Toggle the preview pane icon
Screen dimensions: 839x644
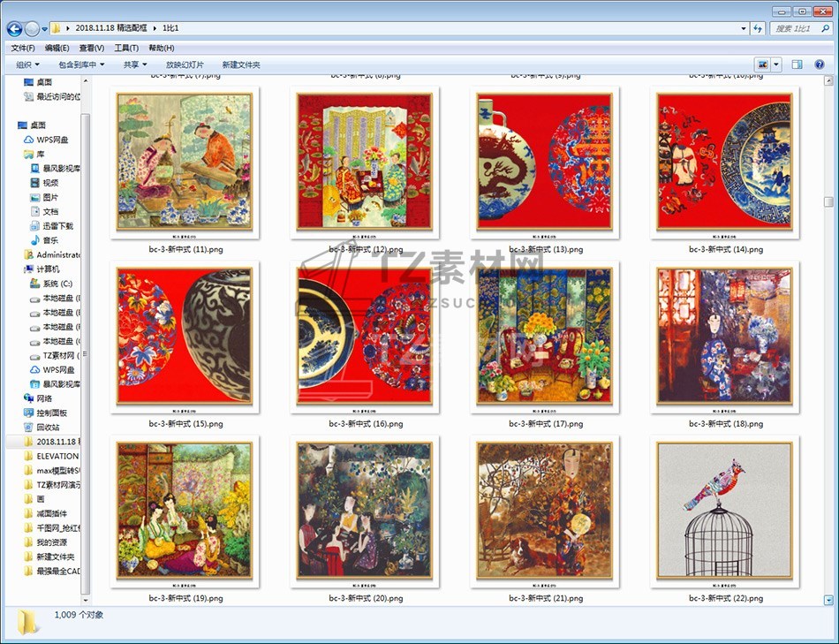(x=797, y=64)
